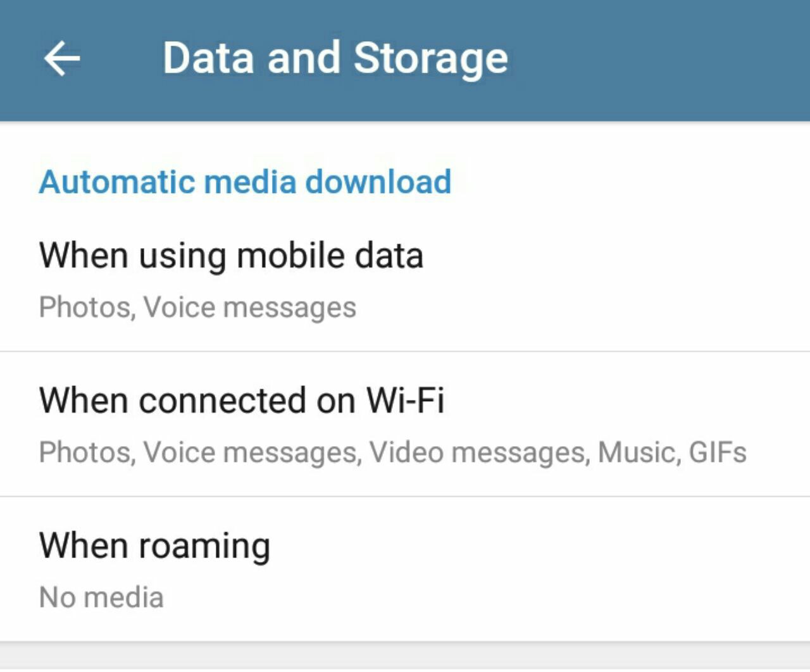Click "Photos" in the mobile data summary
Viewport: 810px width, 672px height.
[x=85, y=308]
